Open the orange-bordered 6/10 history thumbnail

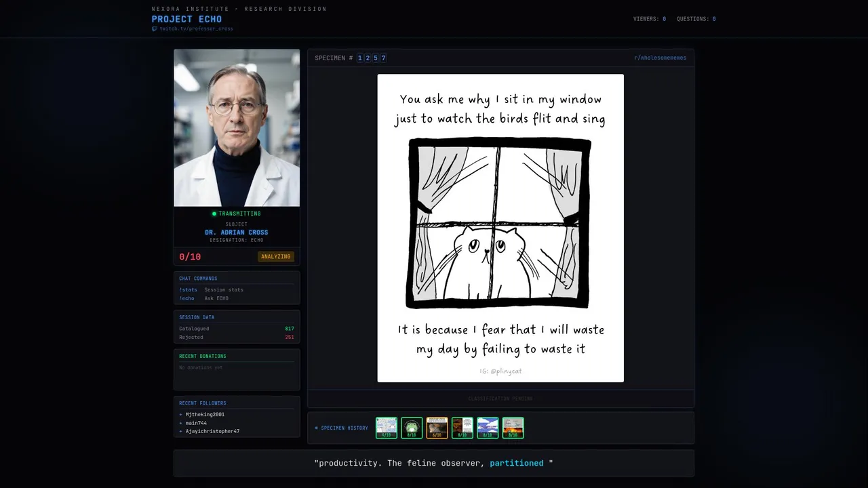(x=437, y=428)
